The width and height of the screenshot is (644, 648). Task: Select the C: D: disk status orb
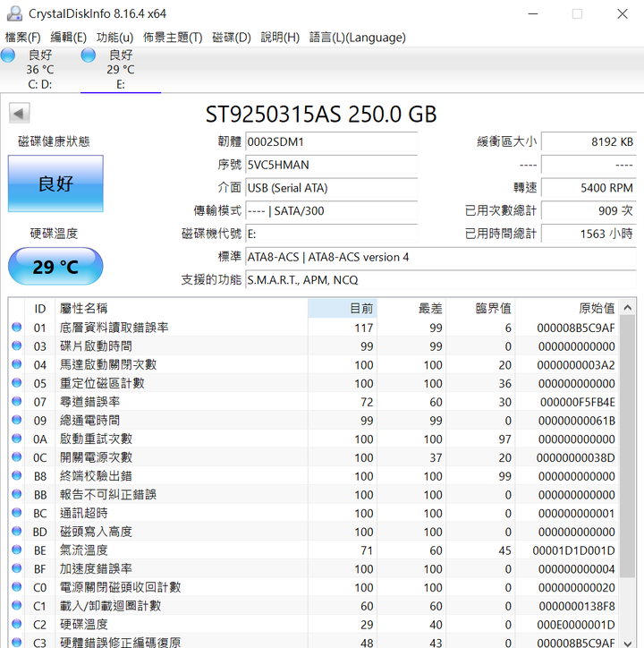point(8,55)
